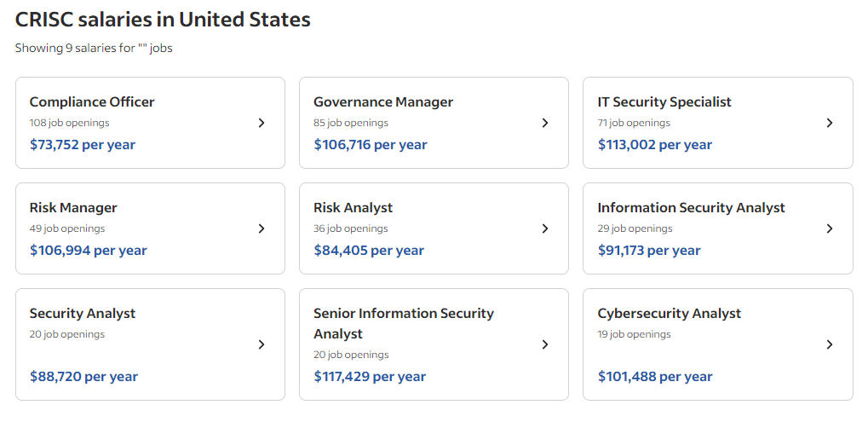This screenshot has width=868, height=422.
Task: Click the $101,488 per year salary
Action: point(655,377)
